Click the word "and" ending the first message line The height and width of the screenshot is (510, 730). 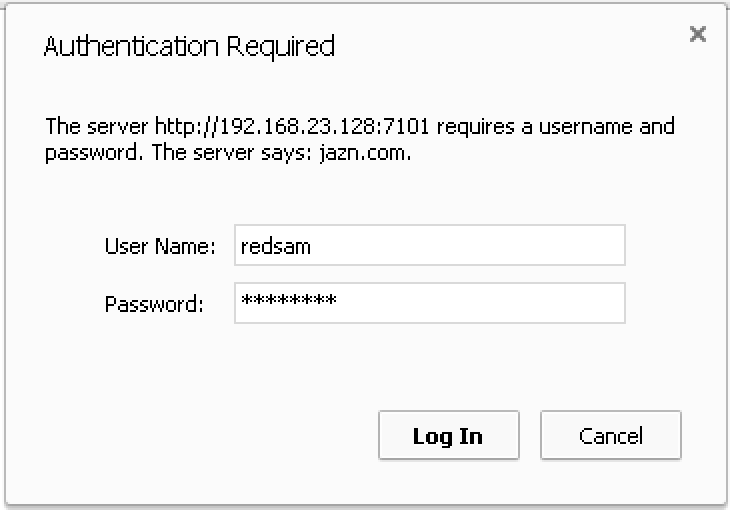click(657, 126)
